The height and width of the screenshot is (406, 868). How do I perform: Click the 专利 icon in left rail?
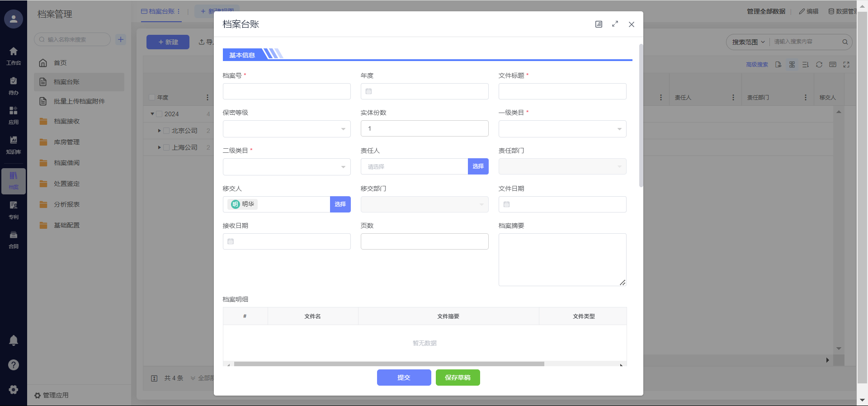[14, 210]
